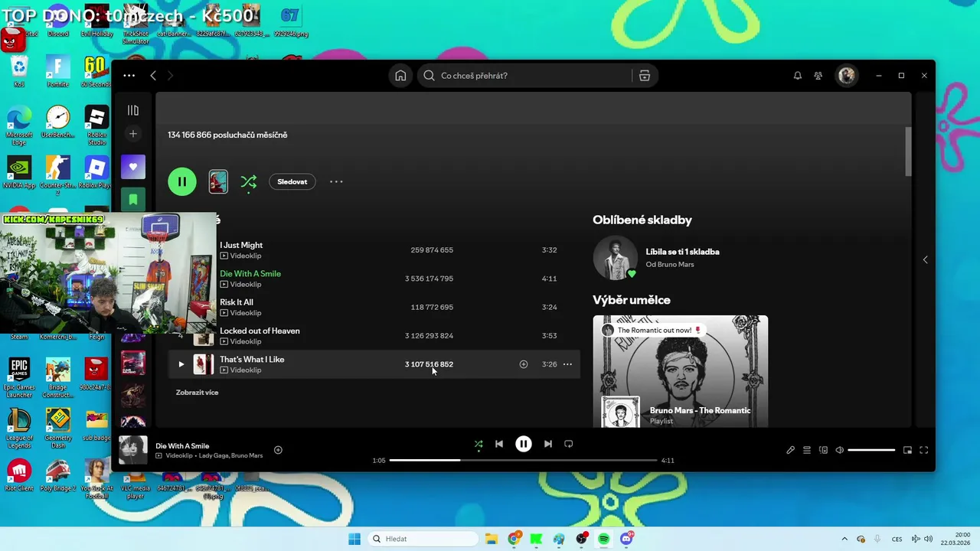The width and height of the screenshot is (980, 551).
Task: Click the main page vertical scrollbar
Action: pyautogui.click(x=909, y=152)
